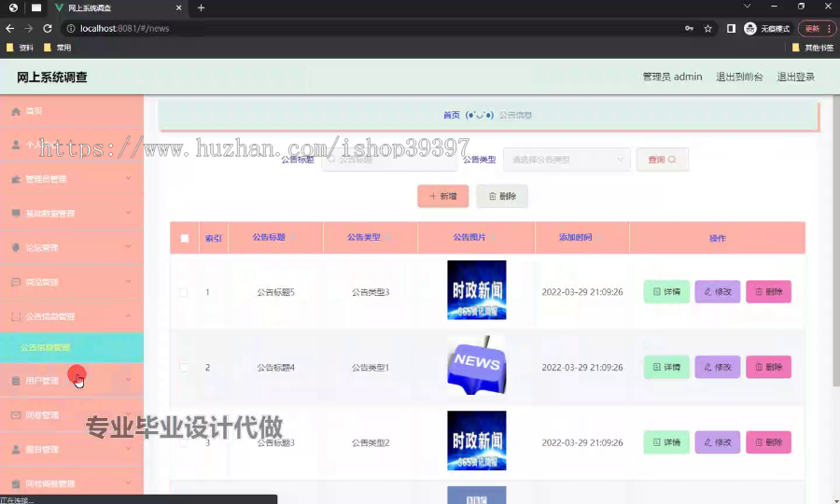Image resolution: width=840 pixels, height=504 pixels.
Task: Sort table by 公告标题 column arrows
Action: 293,237
